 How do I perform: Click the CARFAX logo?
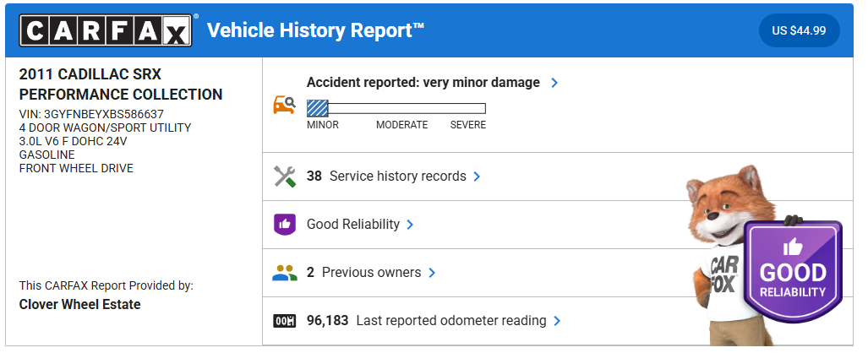(106, 31)
